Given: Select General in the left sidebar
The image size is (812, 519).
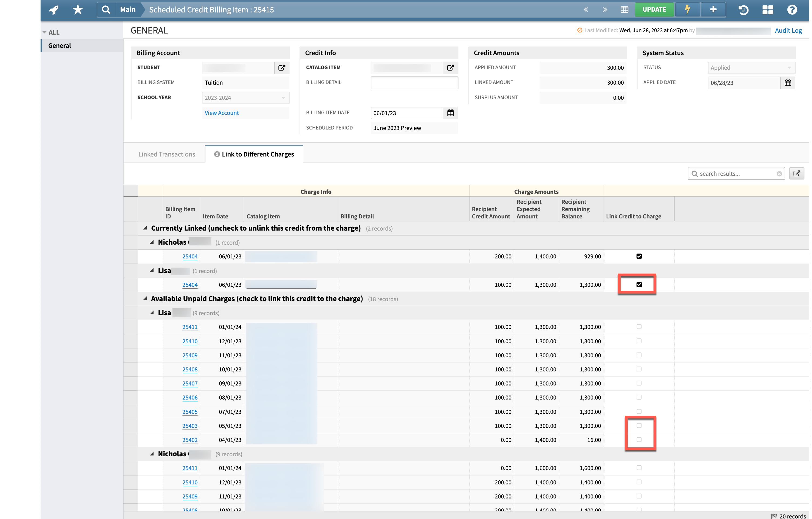Looking at the screenshot, I should point(59,45).
